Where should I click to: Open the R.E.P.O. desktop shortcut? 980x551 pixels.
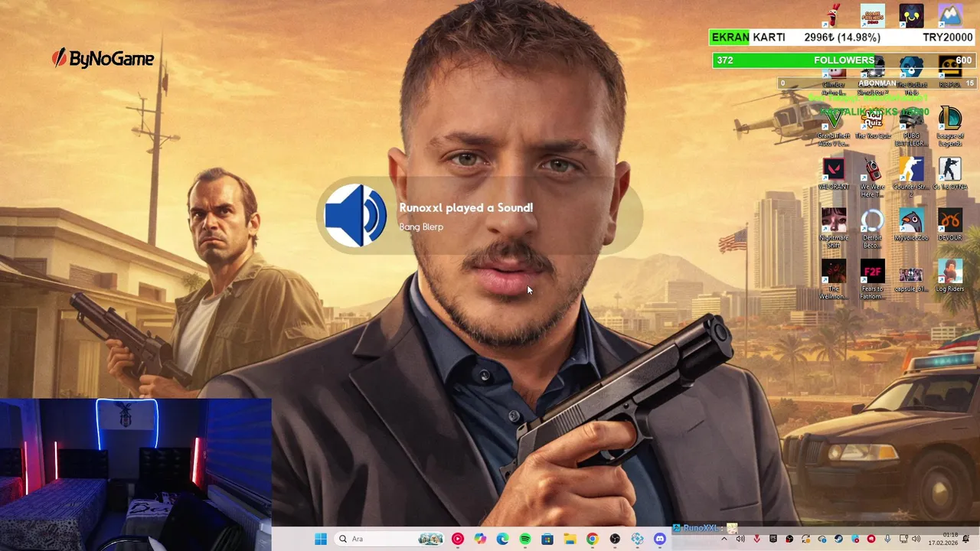pos(950,73)
